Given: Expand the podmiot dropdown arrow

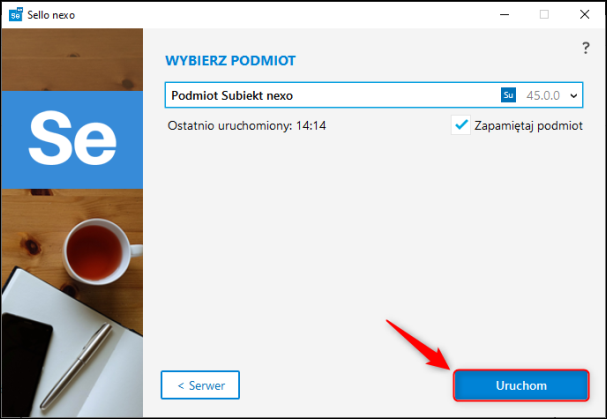Looking at the screenshot, I should [573, 96].
